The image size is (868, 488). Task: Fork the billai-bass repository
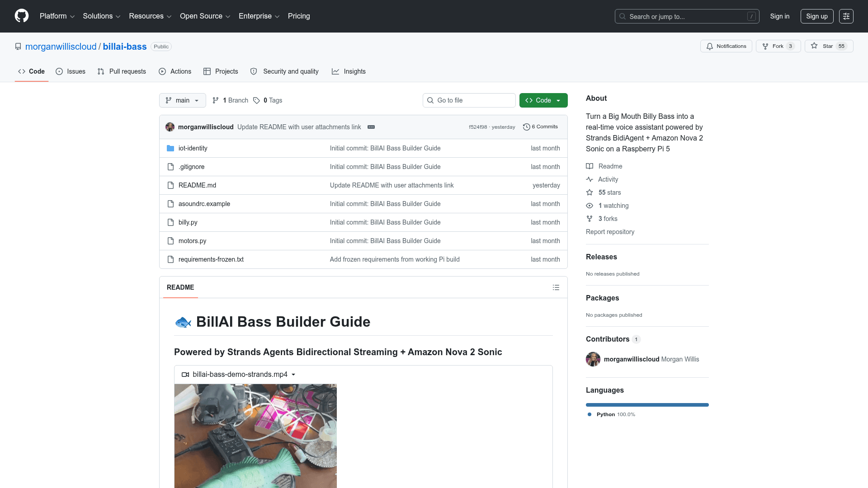coord(778,46)
